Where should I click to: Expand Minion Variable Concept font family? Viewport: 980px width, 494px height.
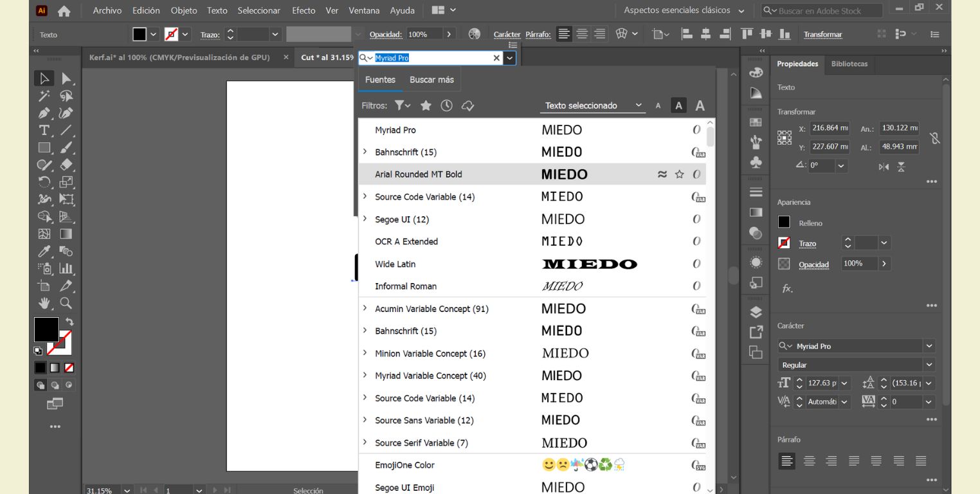pos(365,353)
